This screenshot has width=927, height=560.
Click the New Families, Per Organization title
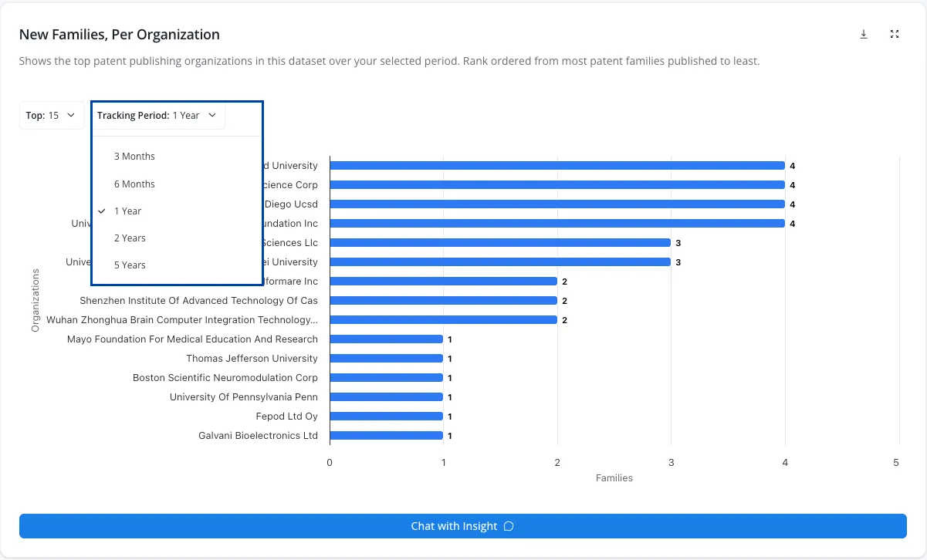(120, 35)
